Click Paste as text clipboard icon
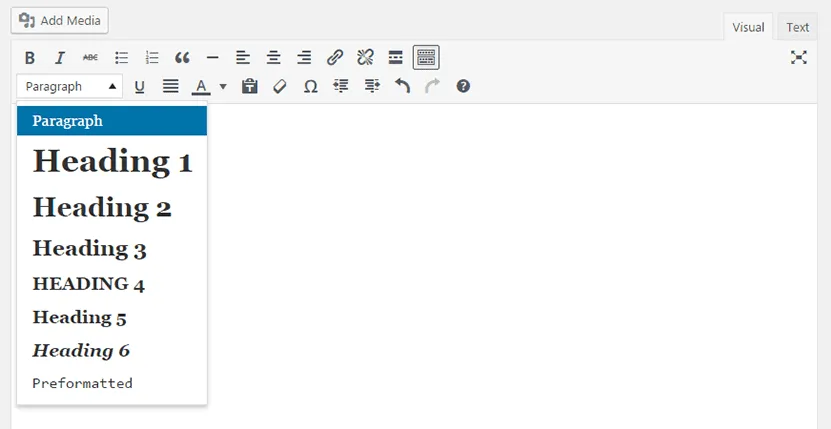Image resolution: width=831 pixels, height=429 pixels. pos(250,87)
